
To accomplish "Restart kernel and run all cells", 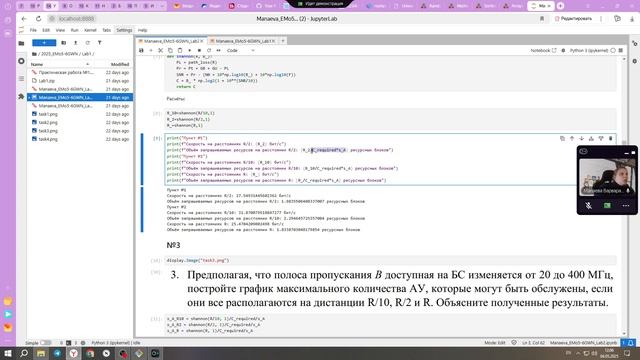I will point(218,50).
